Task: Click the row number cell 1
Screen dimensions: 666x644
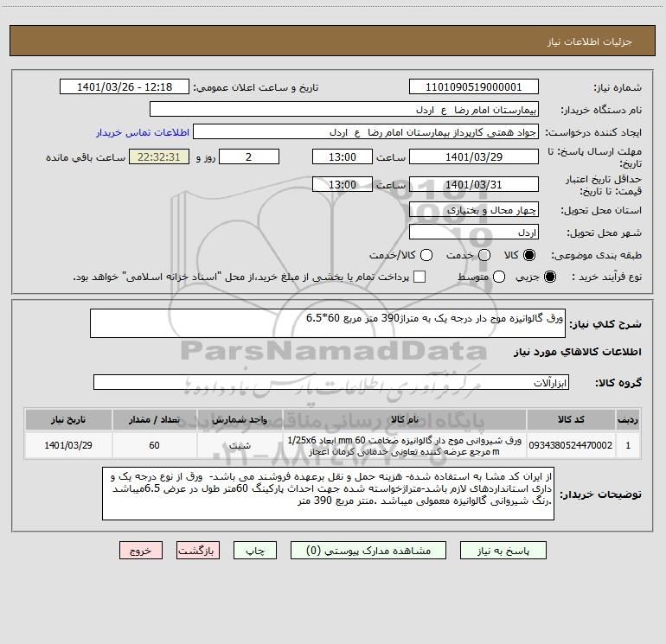Action: (x=628, y=445)
